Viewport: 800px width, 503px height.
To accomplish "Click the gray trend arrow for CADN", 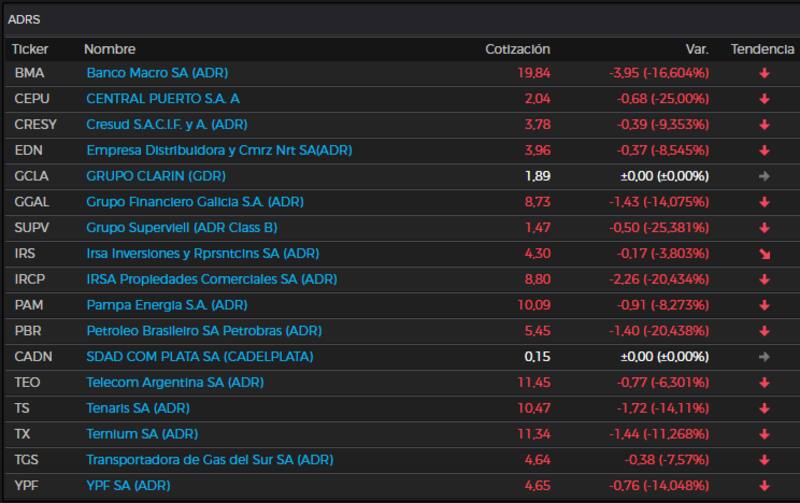I will click(764, 356).
